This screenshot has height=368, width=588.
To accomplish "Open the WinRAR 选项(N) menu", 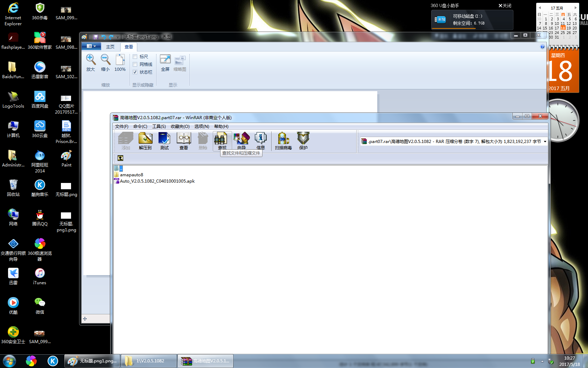I will tap(202, 127).
